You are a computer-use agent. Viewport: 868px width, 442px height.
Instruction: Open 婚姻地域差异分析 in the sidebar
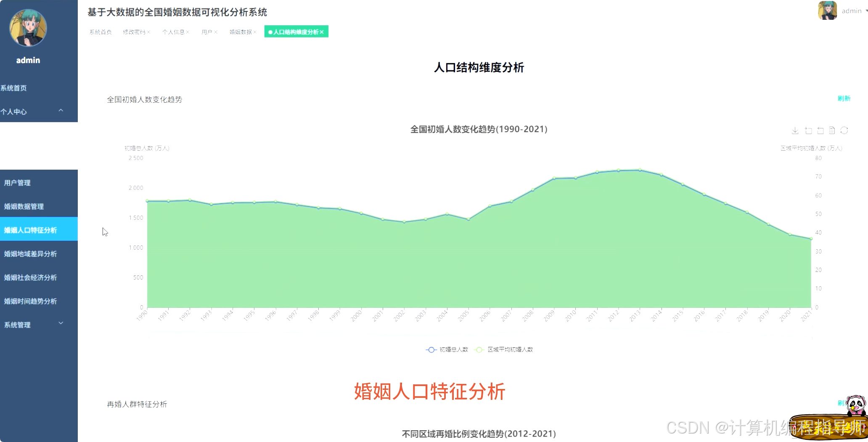click(39, 254)
